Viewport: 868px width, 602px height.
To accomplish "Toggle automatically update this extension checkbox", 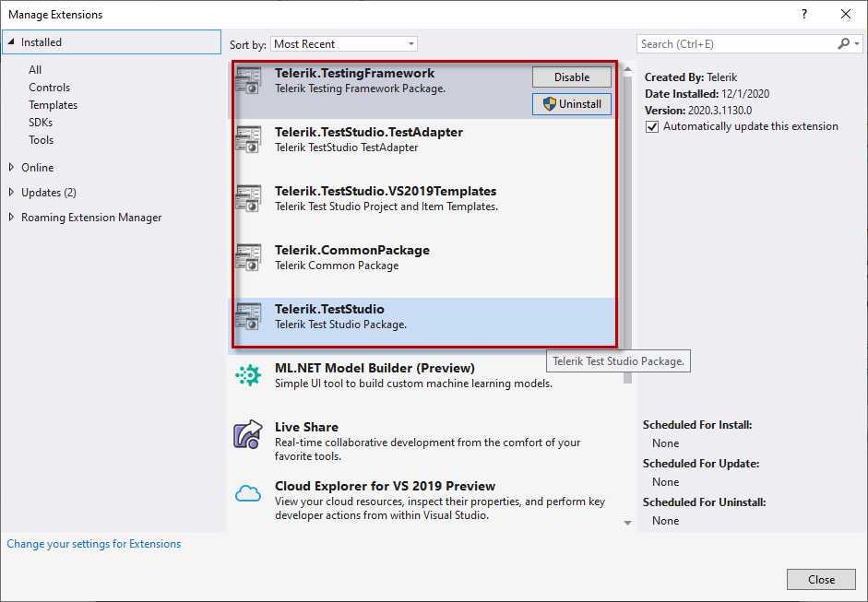I will pos(652,126).
